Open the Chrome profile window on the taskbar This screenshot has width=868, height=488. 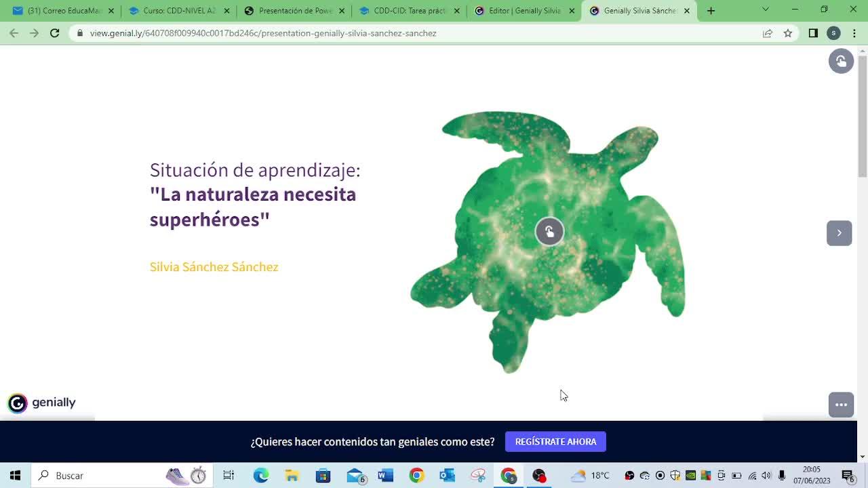point(509,476)
